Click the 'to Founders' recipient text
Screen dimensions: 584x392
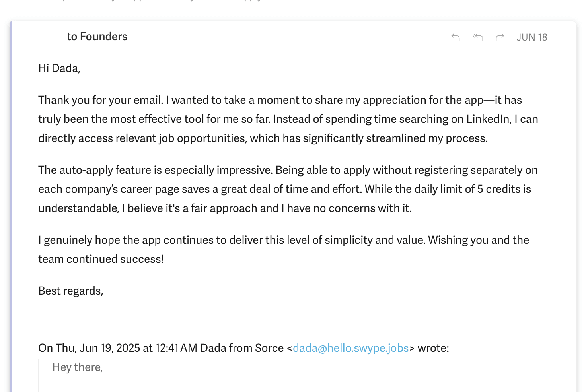pyautogui.click(x=97, y=37)
